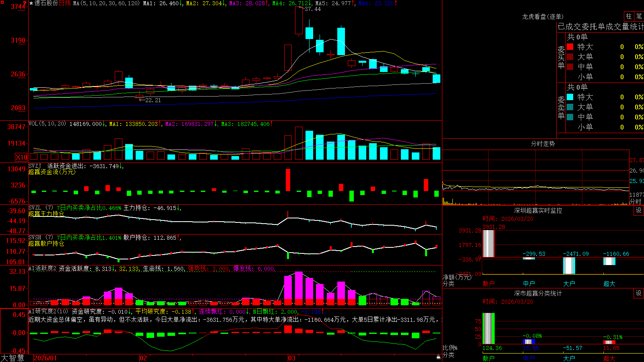644x362 pixels.
Task: Click the -51.57 大户 ratio value
Action: coord(572,348)
